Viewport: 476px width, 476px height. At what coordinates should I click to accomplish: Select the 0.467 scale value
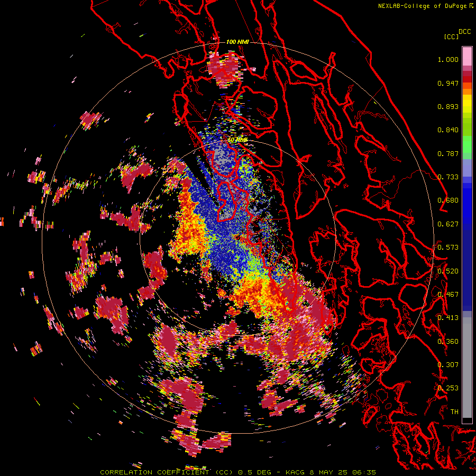tap(448, 295)
